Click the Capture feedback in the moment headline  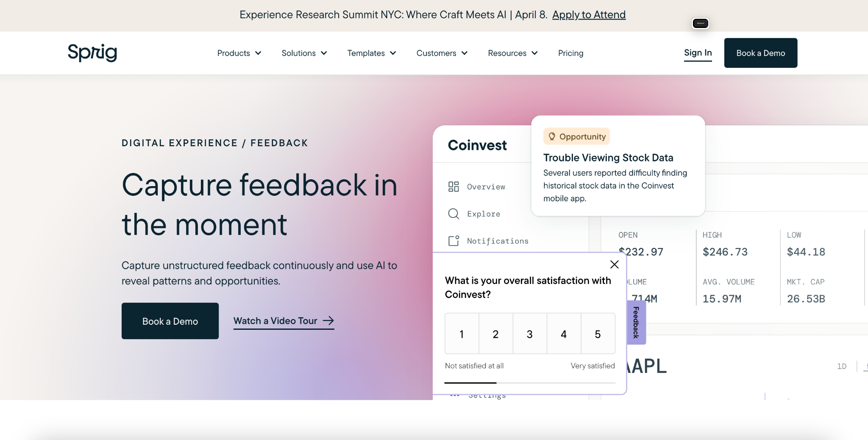259,205
